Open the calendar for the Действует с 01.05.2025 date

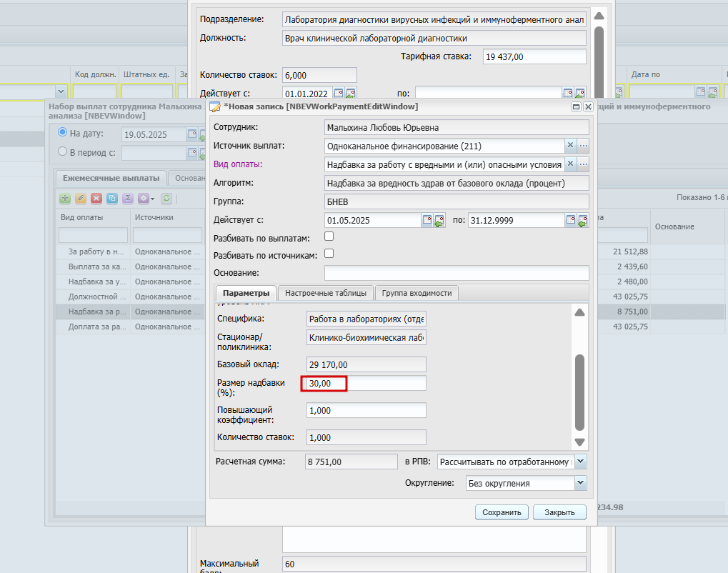[427, 219]
